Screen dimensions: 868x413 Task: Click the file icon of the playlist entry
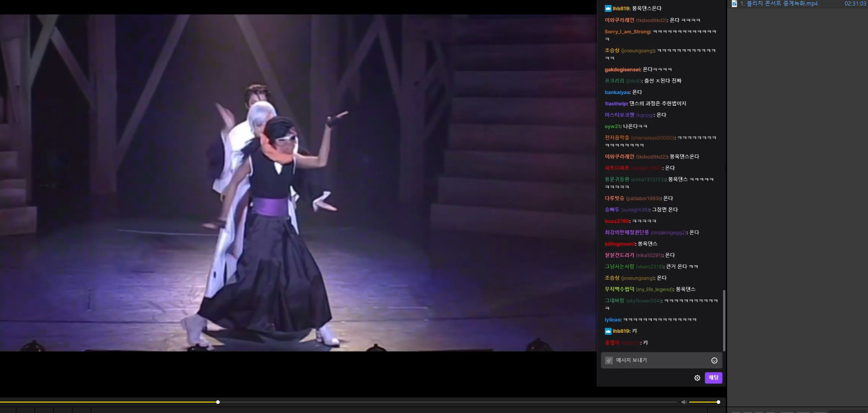click(734, 4)
